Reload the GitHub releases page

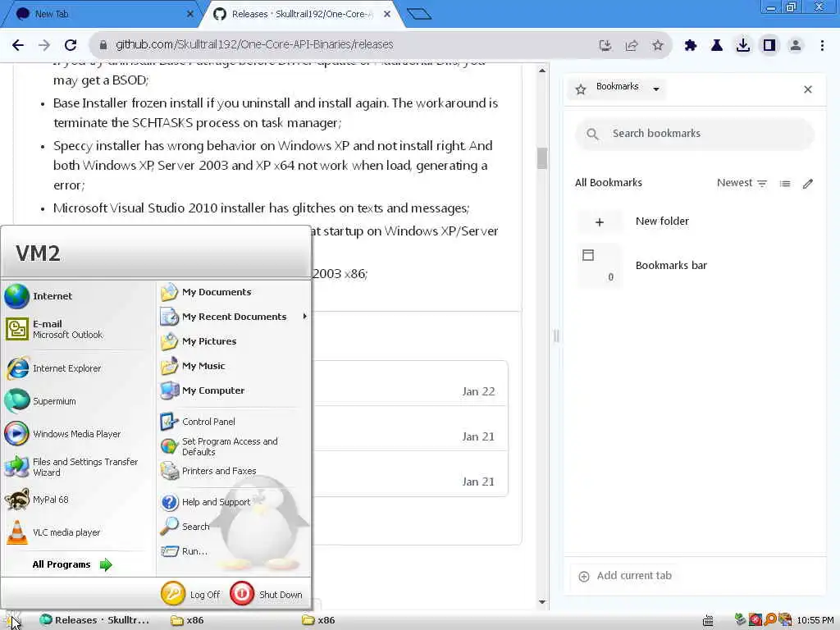tap(71, 45)
